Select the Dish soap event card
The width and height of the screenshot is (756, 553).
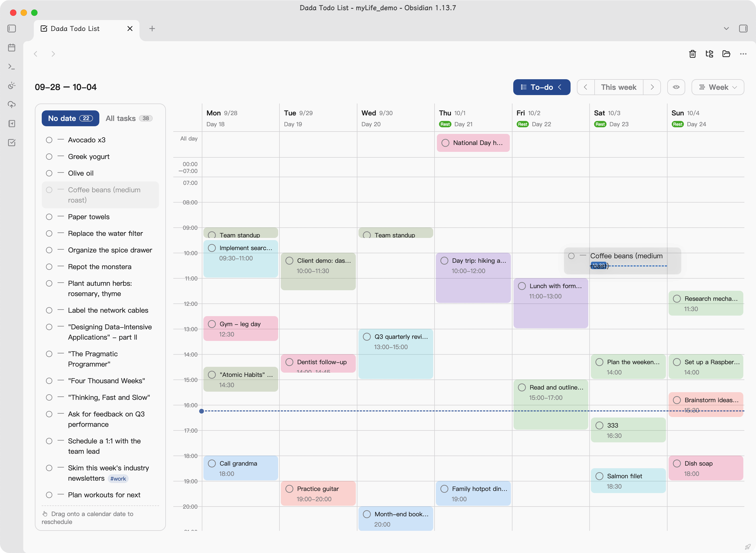[x=706, y=468]
